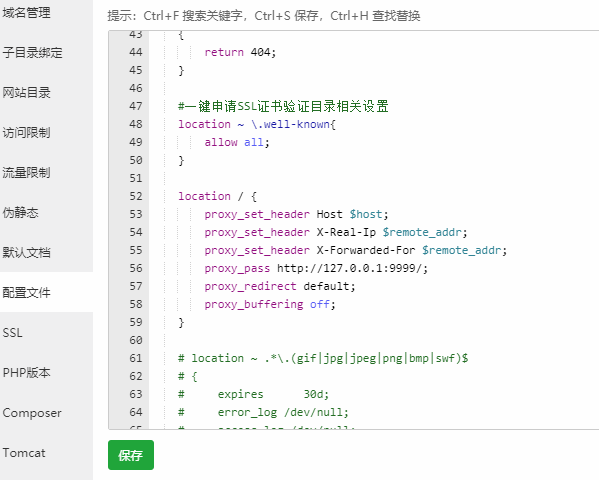Select 子目录绑定 in sidebar
599x480 pixels.
pos(32,52)
